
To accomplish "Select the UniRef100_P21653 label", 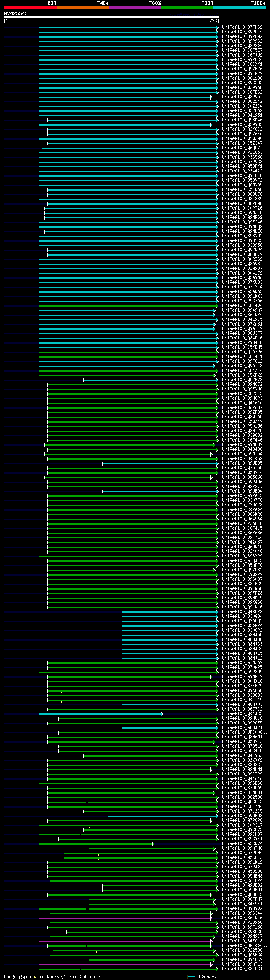I will coord(242,153).
